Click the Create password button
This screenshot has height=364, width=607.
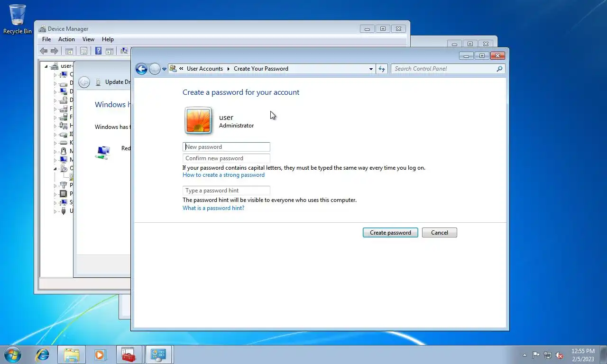point(390,233)
